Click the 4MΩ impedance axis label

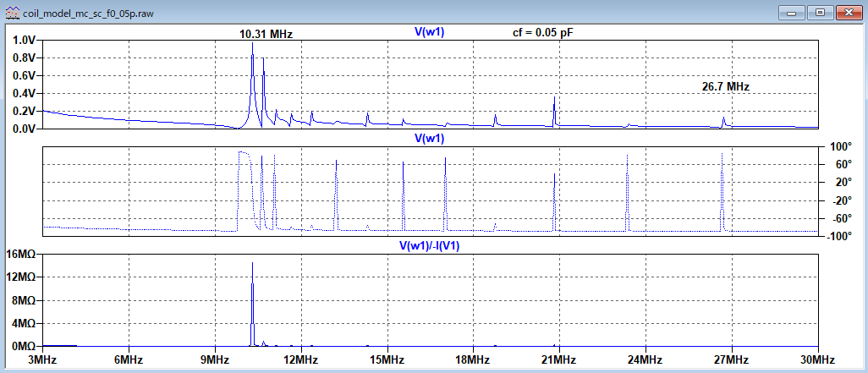(x=23, y=323)
